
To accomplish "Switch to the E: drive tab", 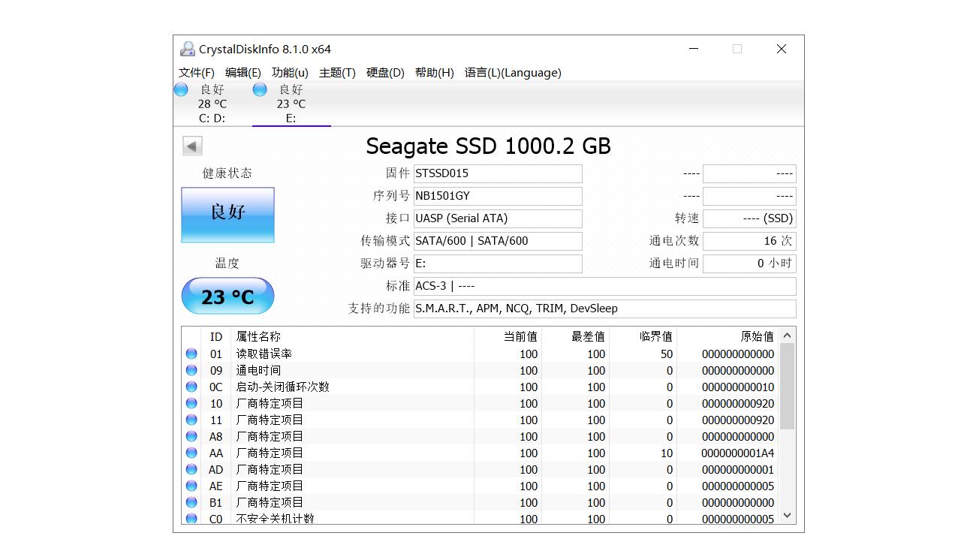I will (x=291, y=104).
